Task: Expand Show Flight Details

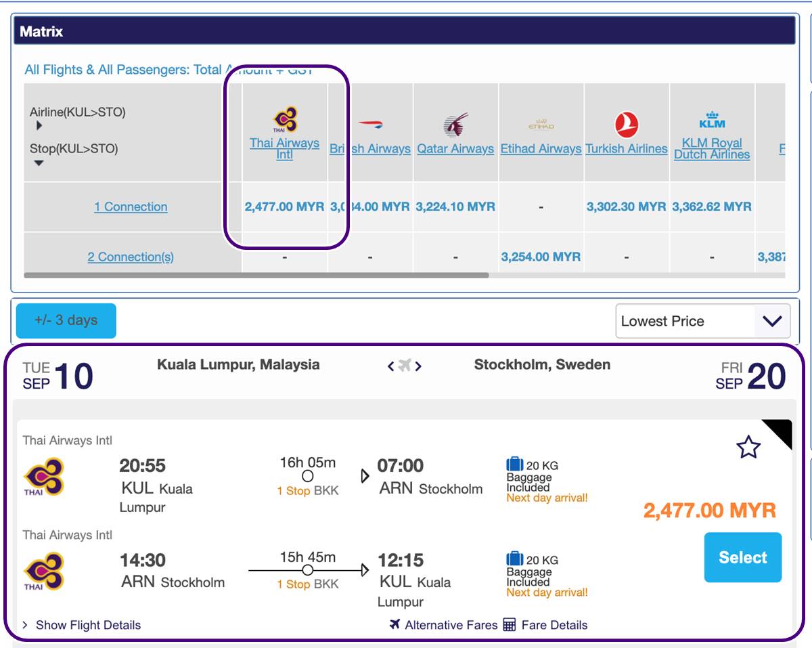Action: coord(81,625)
